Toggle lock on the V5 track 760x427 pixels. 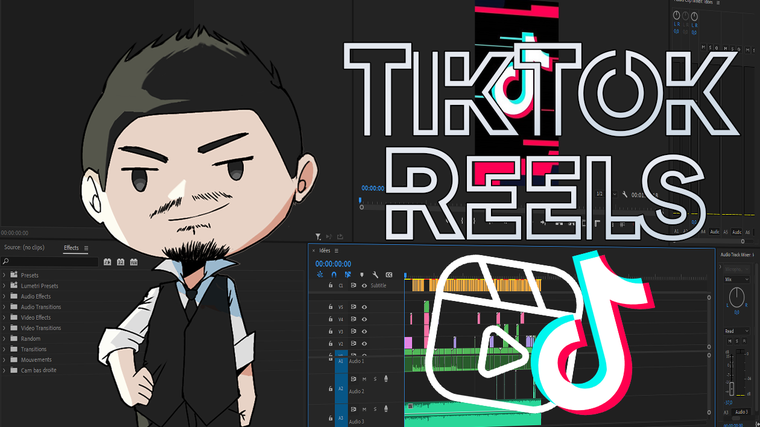[331, 307]
